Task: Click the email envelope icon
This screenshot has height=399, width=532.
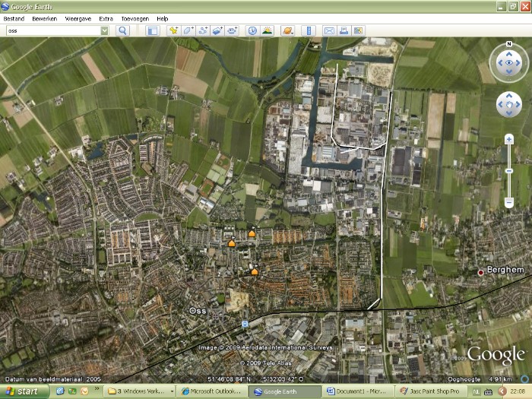Action: [x=329, y=30]
